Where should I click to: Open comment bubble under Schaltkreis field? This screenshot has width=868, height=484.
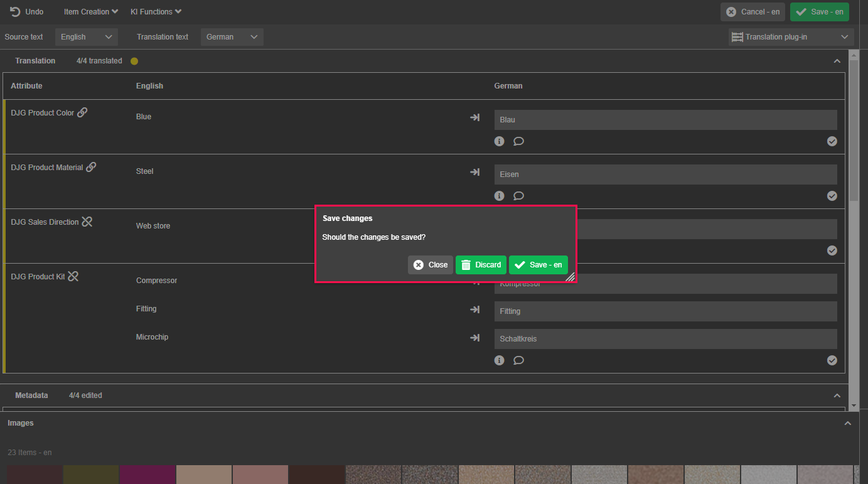[x=518, y=360]
